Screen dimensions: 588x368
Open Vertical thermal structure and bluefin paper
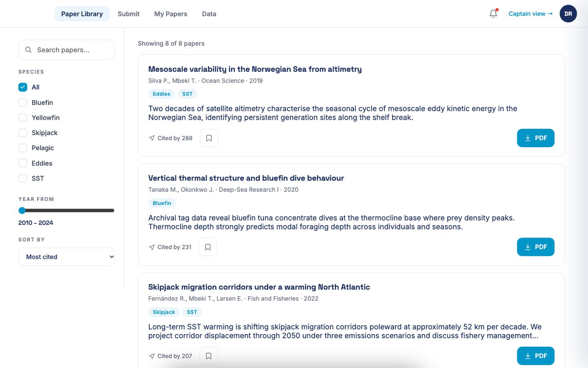coord(246,178)
